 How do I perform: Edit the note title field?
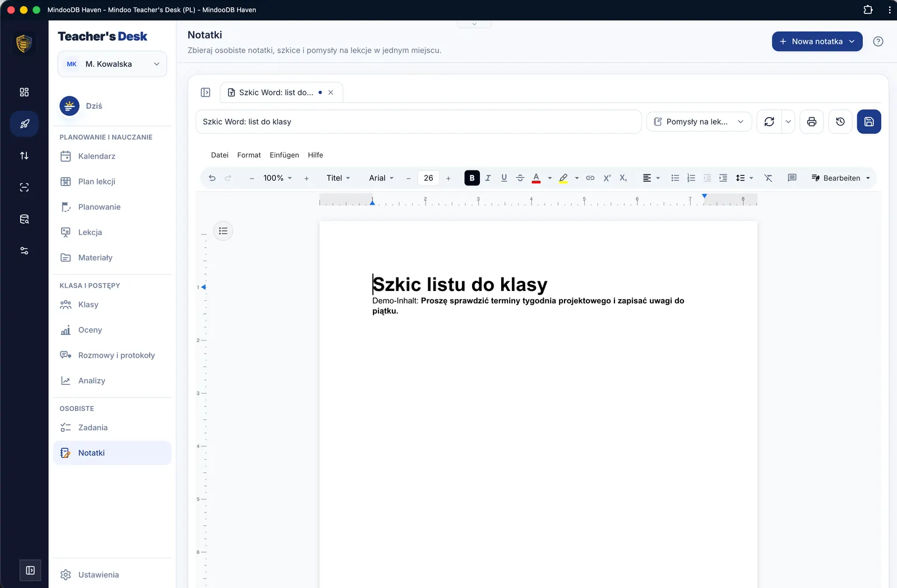click(418, 122)
